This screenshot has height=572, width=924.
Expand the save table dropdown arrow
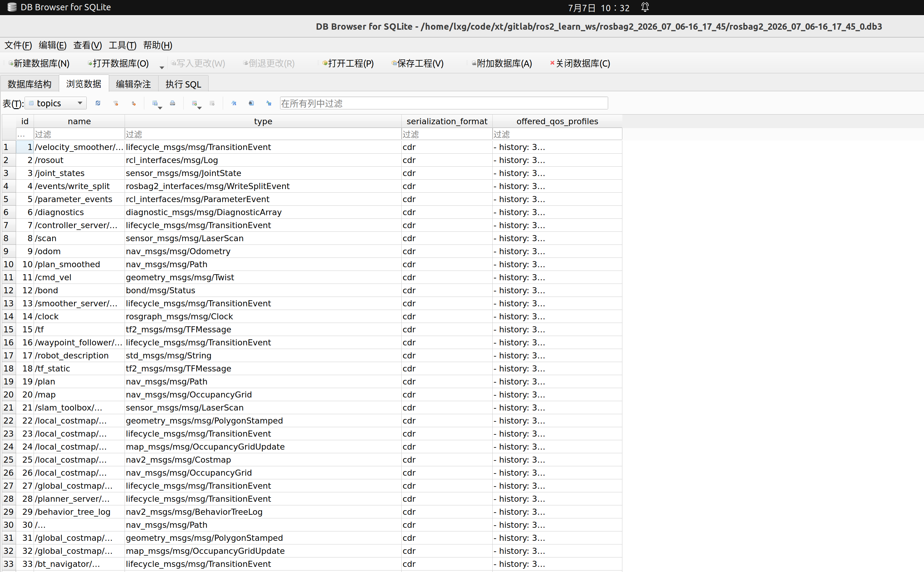click(160, 108)
